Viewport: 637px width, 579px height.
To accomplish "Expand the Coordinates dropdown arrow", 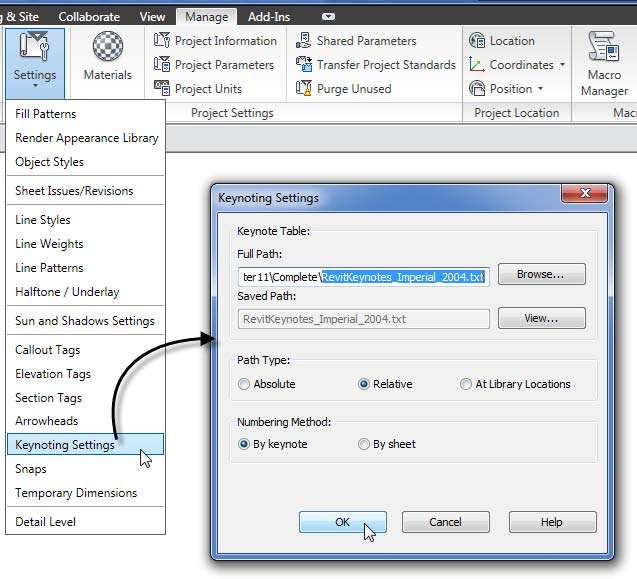I will point(562,64).
